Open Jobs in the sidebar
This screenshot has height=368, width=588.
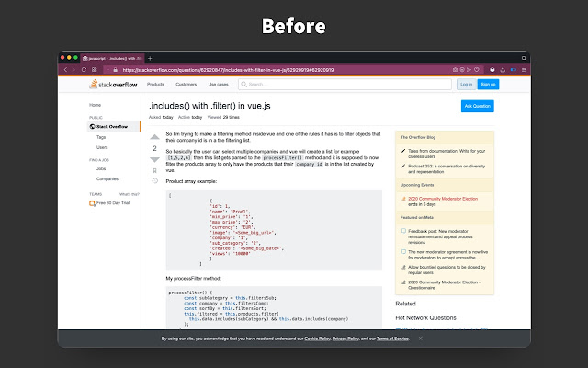click(x=101, y=168)
